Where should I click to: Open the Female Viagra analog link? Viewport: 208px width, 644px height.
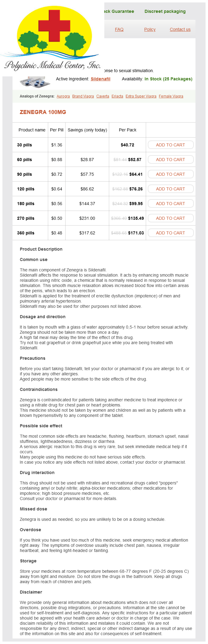pos(171,96)
